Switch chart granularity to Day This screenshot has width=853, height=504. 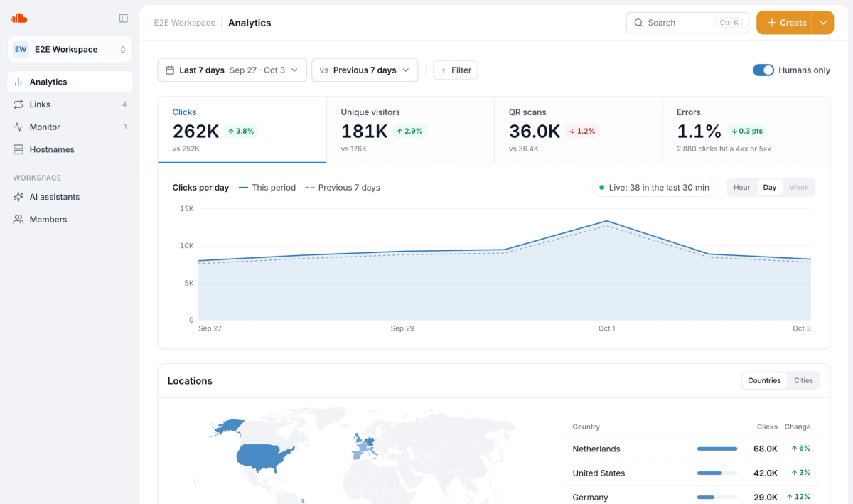pos(770,188)
